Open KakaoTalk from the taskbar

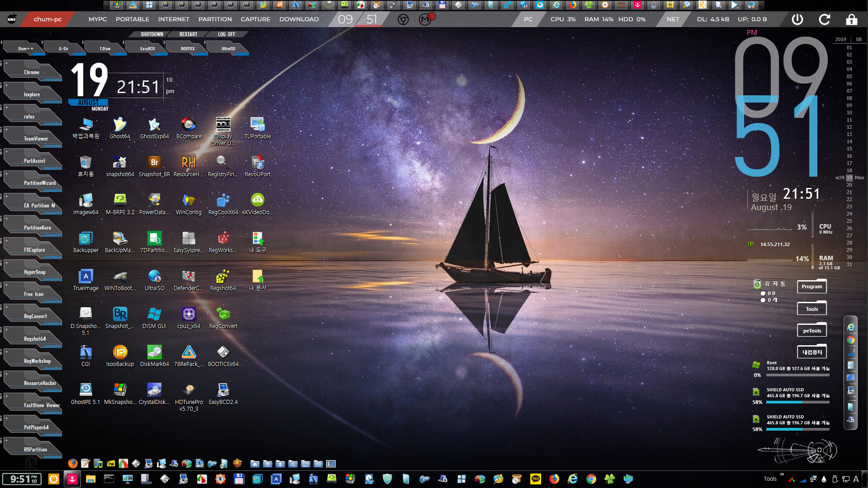(x=536, y=479)
